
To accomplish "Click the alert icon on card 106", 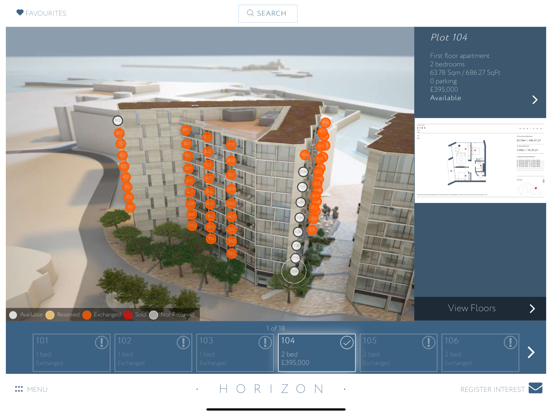I will (510, 342).
